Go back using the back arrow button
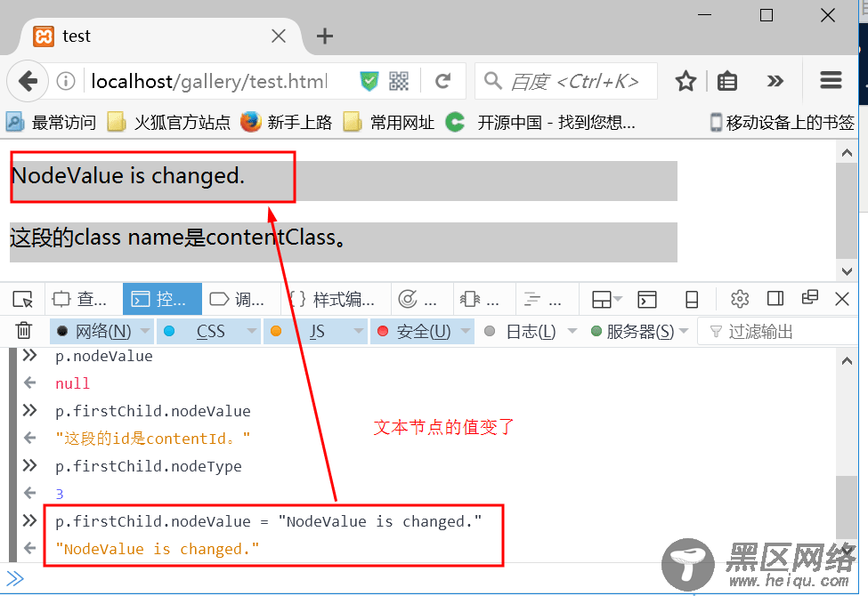 coord(27,81)
